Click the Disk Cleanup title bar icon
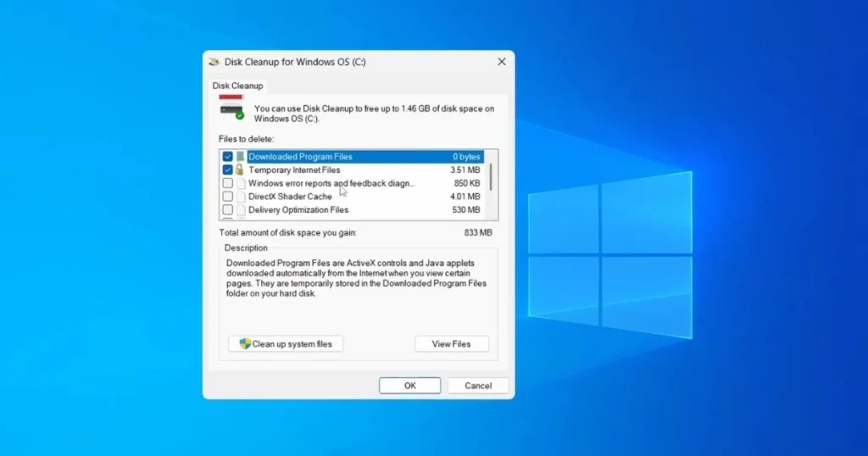The width and height of the screenshot is (868, 456). (x=214, y=62)
